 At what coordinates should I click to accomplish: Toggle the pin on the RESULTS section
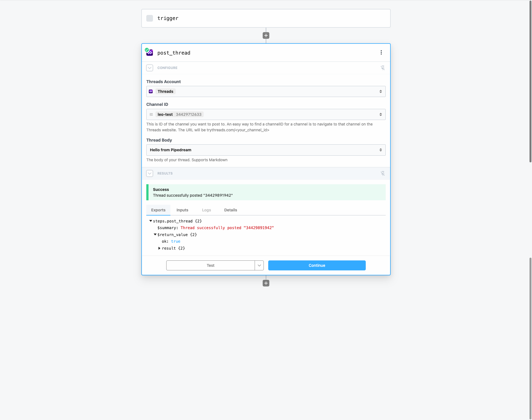pos(383,173)
